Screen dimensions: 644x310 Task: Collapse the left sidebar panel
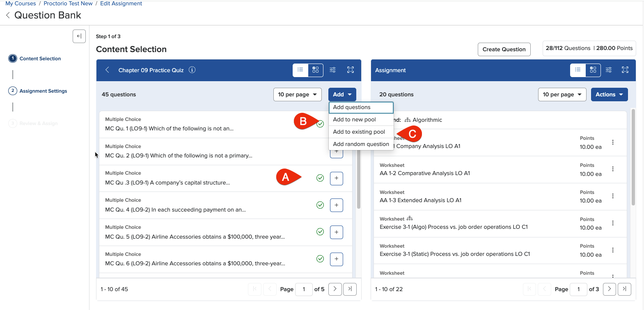[x=79, y=36]
